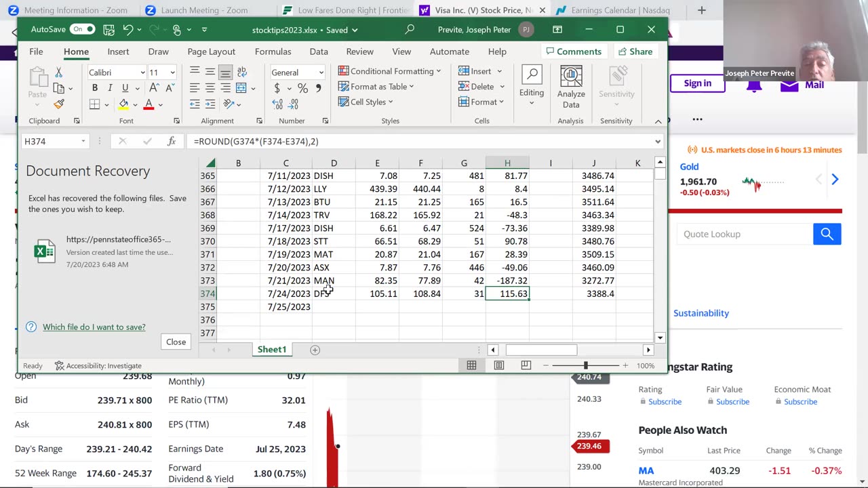
Task: Click the Borders icon
Action: click(94, 104)
